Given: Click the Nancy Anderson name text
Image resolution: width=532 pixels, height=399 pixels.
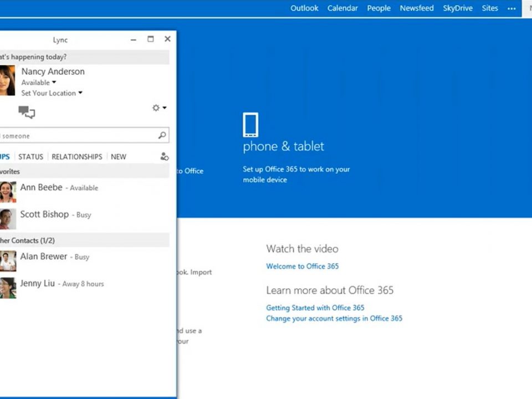Looking at the screenshot, I should 53,71.
